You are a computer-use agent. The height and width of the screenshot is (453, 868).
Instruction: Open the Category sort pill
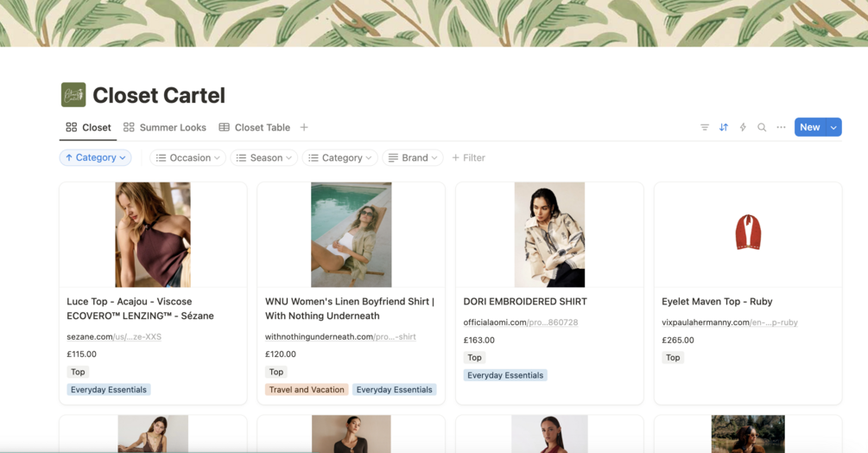pos(95,158)
